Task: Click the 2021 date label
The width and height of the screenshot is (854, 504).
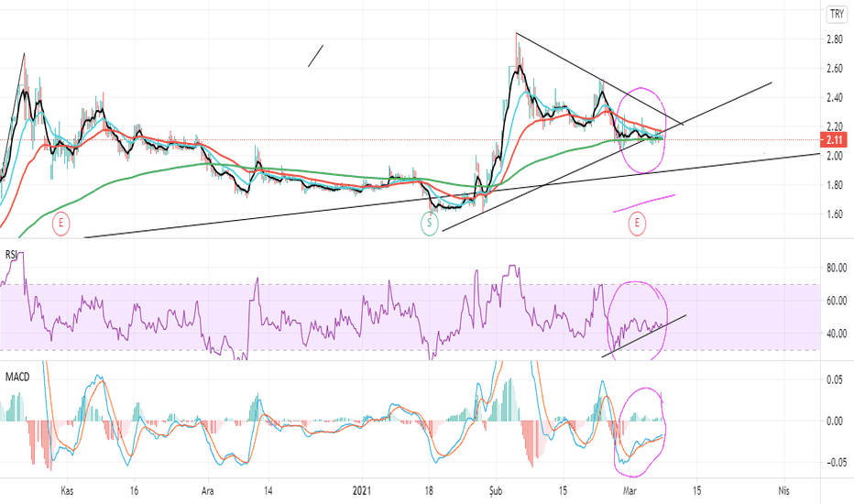Action: click(x=362, y=491)
